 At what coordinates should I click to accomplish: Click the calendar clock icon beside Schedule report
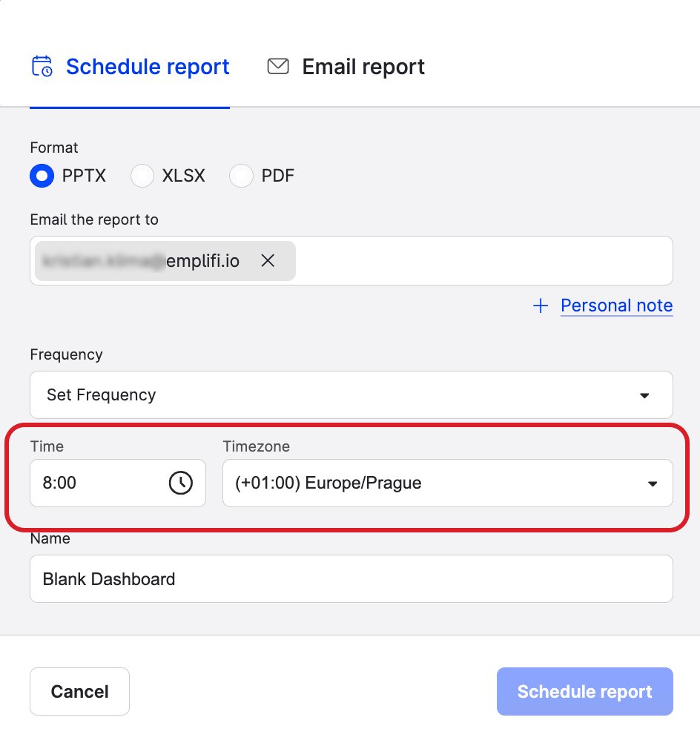(x=42, y=67)
